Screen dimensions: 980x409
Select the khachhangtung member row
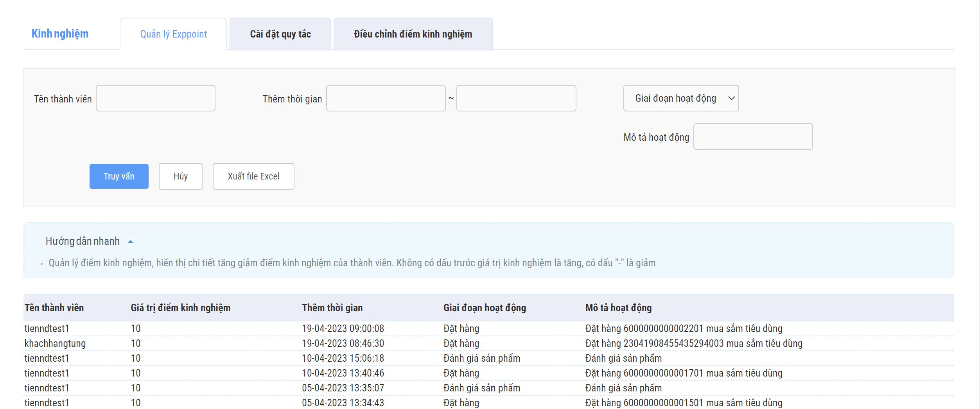[x=55, y=343]
